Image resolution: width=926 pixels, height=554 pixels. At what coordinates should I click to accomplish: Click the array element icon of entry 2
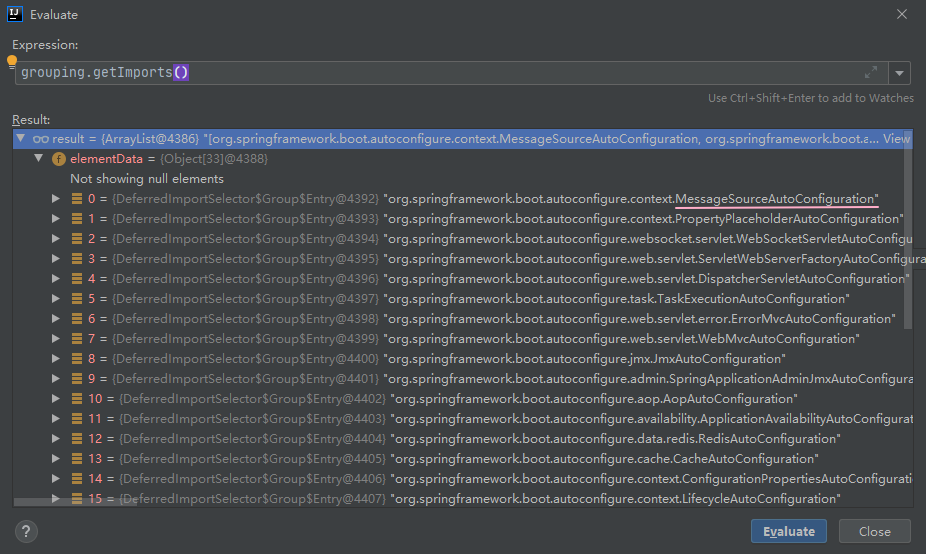click(x=77, y=239)
